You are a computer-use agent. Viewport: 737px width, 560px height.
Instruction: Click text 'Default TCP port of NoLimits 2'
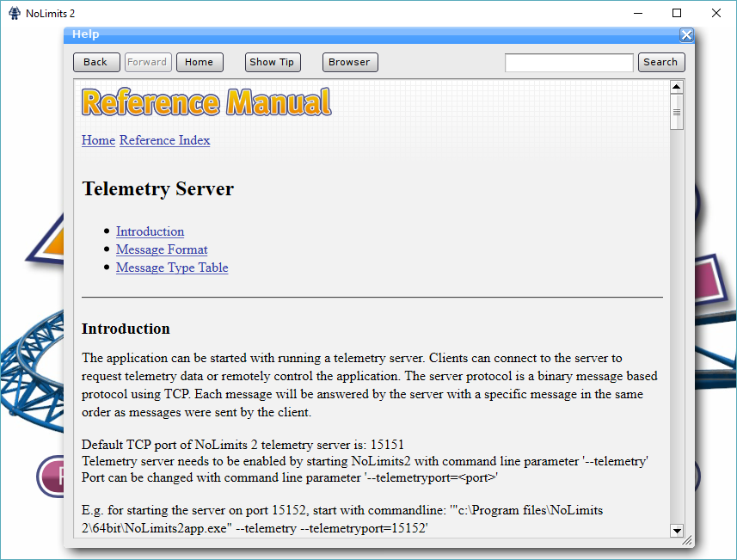click(x=169, y=445)
